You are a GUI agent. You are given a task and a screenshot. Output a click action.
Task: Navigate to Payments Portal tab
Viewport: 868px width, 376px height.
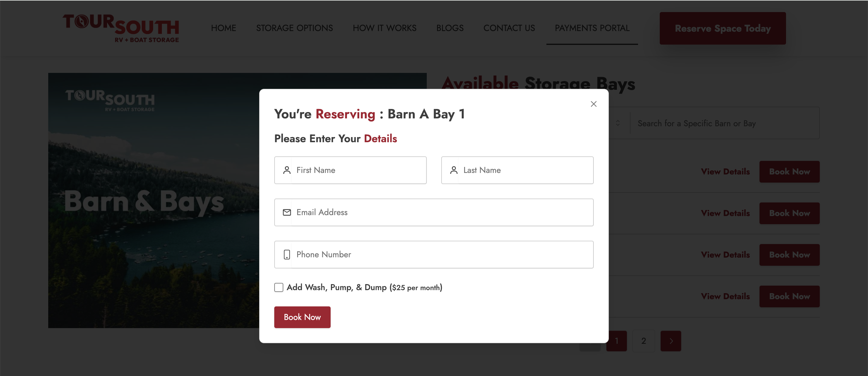592,28
